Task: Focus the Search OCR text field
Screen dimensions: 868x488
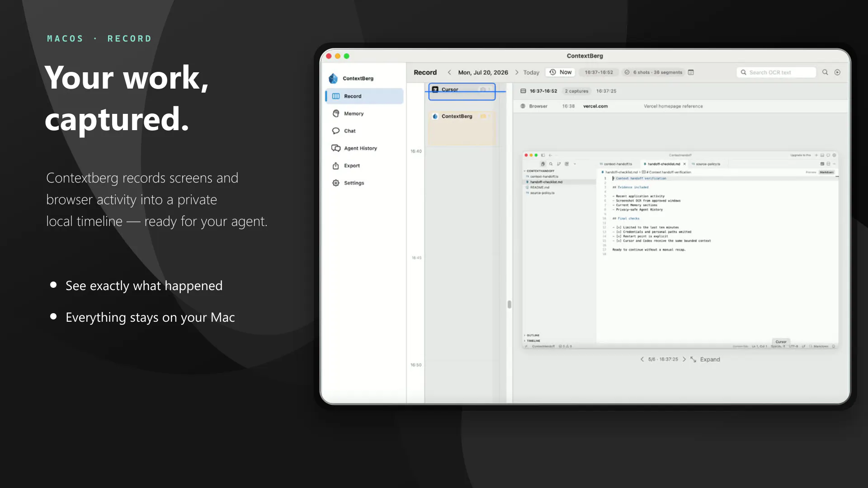Action: pyautogui.click(x=777, y=72)
